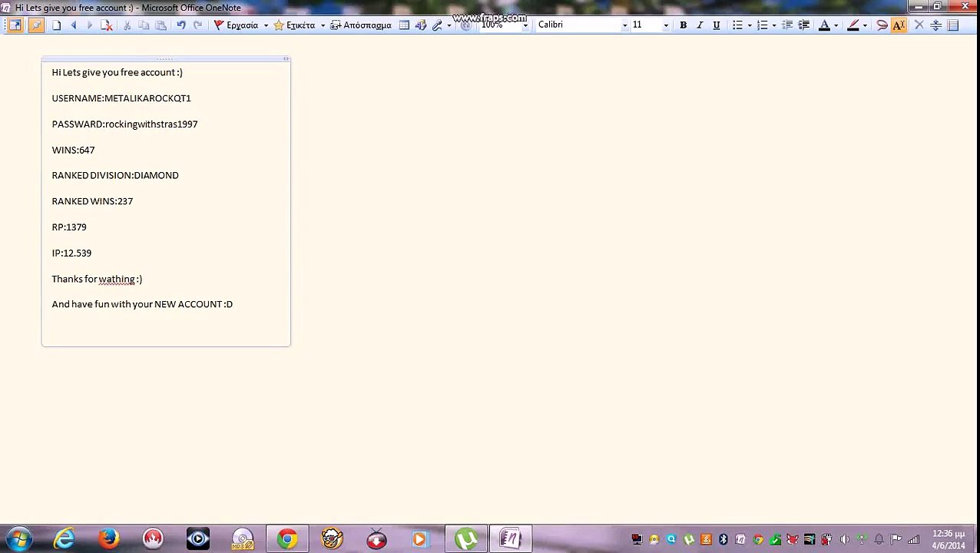Click the RANKED DIVISION:DIAMOND line
This screenshot has height=553, width=980.
tap(115, 175)
